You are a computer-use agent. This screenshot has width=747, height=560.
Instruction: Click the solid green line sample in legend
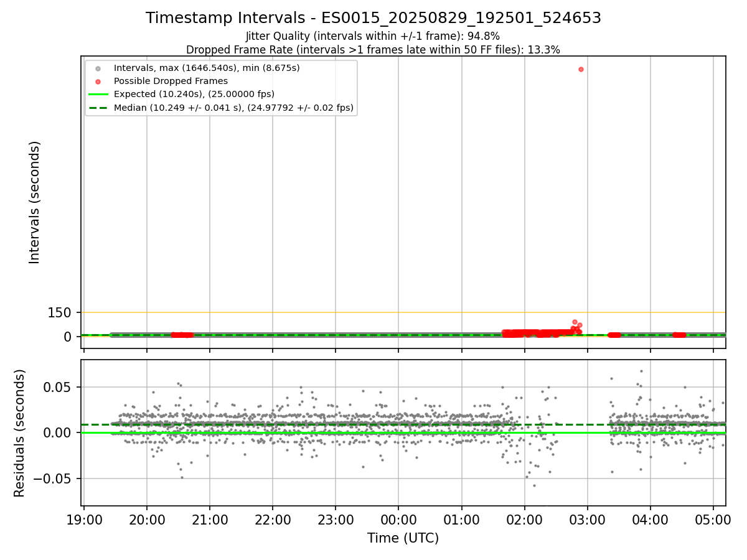click(x=98, y=95)
